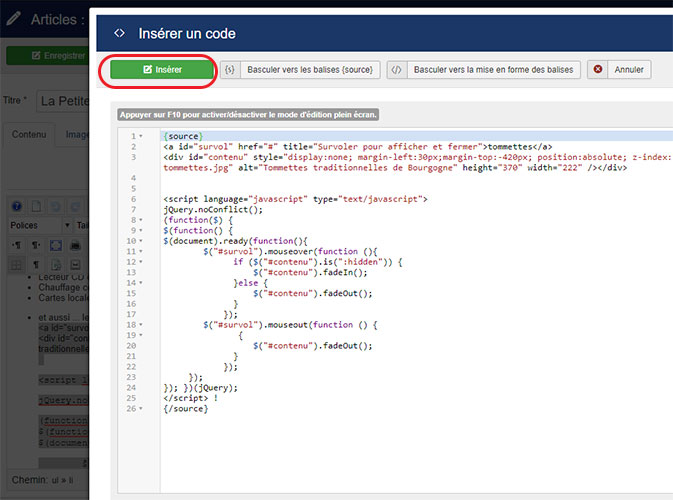Click the F10 full-screen hint label
Image resolution: width=673 pixels, height=500 pixels.
click(248, 115)
